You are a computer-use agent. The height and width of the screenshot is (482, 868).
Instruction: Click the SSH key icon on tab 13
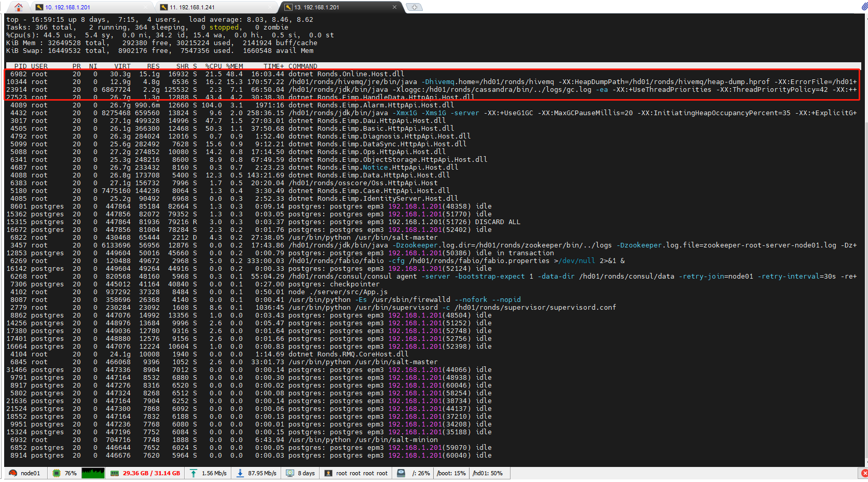(x=288, y=7)
